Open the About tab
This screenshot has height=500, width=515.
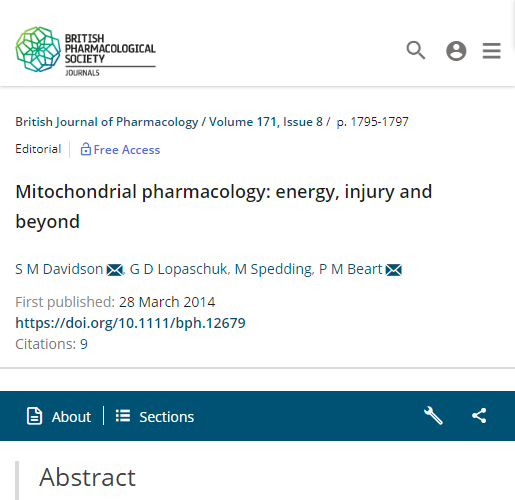click(59, 416)
